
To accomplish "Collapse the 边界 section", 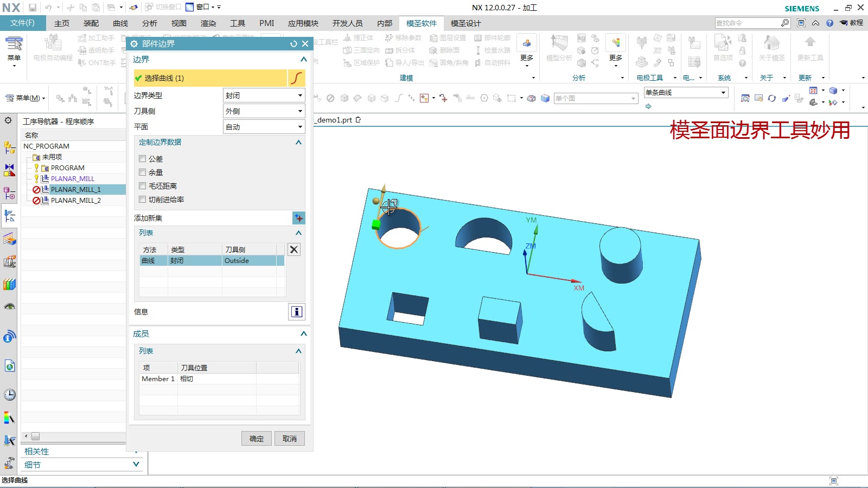I will pyautogui.click(x=304, y=59).
